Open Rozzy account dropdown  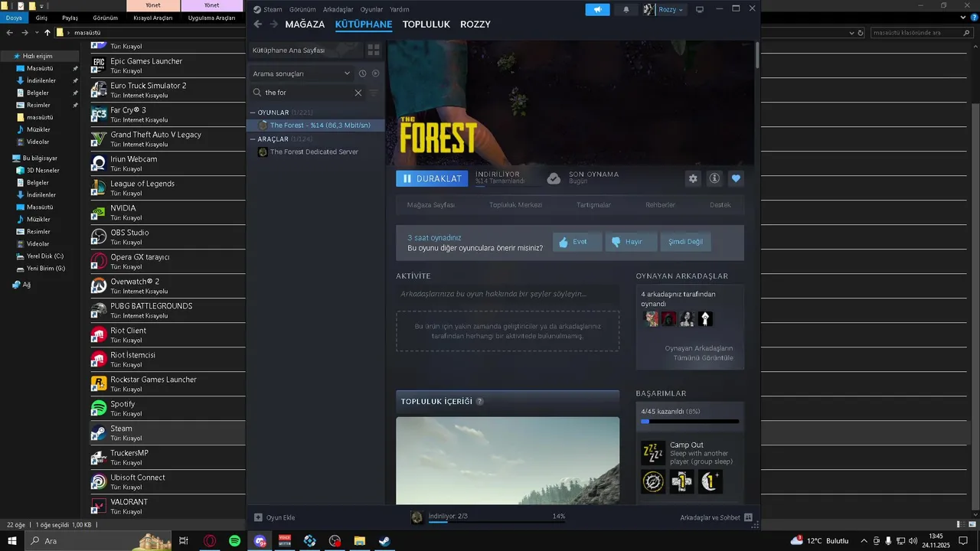tap(665, 9)
